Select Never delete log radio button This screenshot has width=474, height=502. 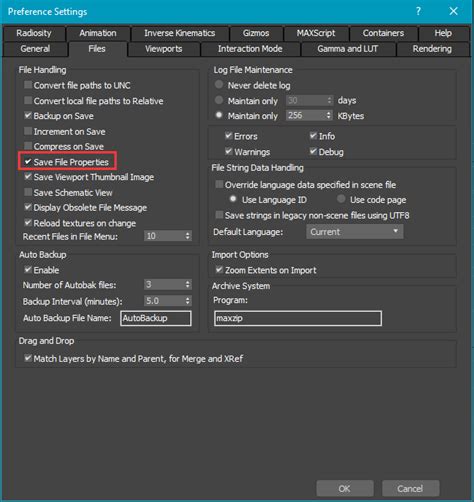(219, 84)
